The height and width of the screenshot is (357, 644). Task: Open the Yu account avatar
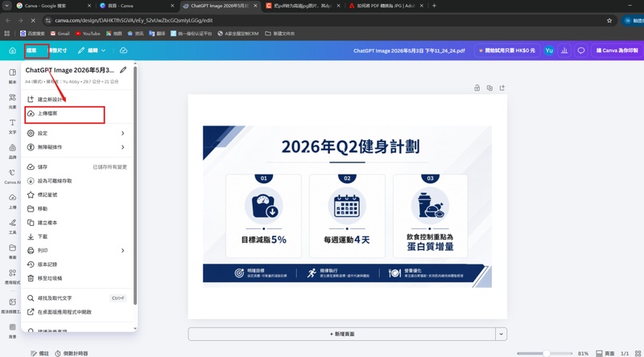click(x=549, y=51)
